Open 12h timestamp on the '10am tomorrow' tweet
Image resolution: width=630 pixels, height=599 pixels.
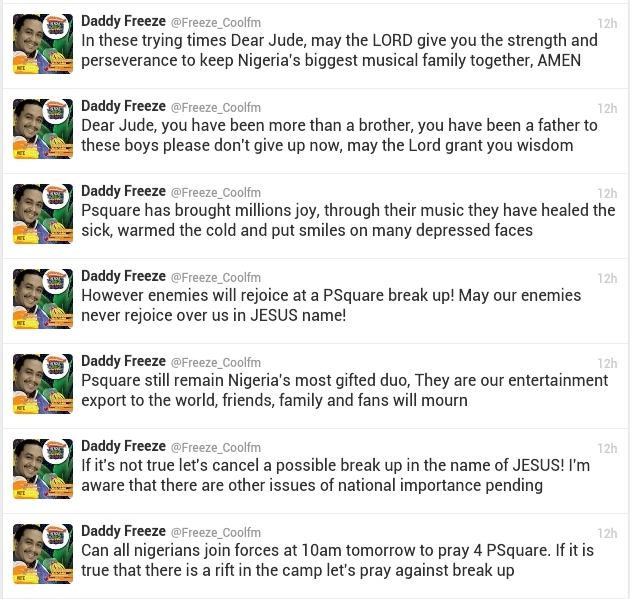pos(607,533)
